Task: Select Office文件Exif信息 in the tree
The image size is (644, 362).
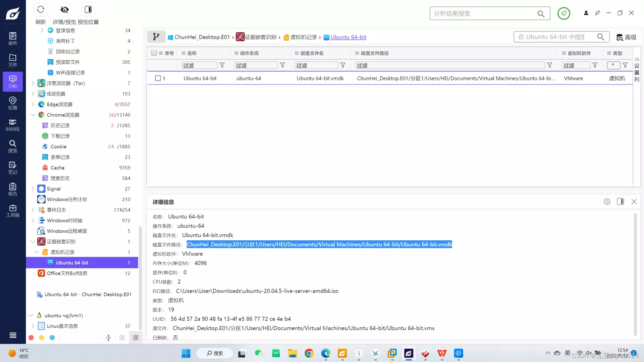Action: coord(67,273)
